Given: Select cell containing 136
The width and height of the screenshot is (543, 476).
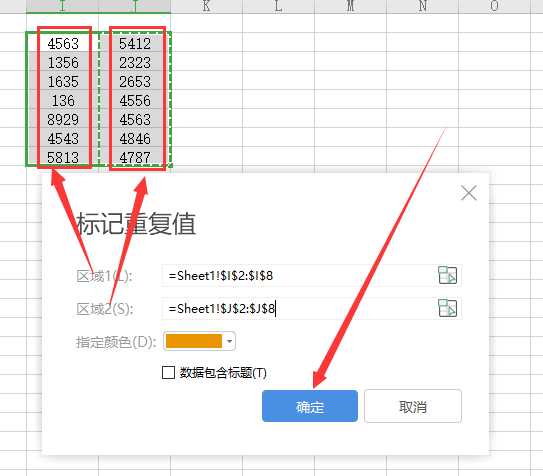Looking at the screenshot, I should point(63,100).
